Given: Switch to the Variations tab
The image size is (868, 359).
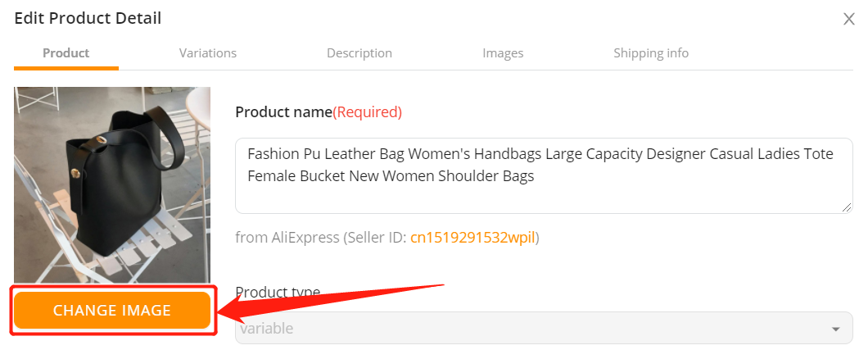Looking at the screenshot, I should tap(208, 53).
